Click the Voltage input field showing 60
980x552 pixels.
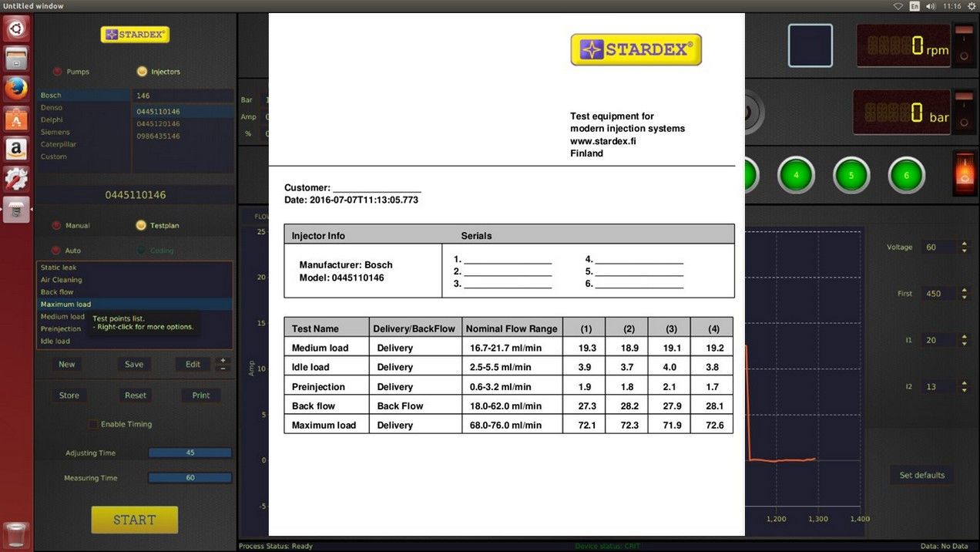pos(940,247)
